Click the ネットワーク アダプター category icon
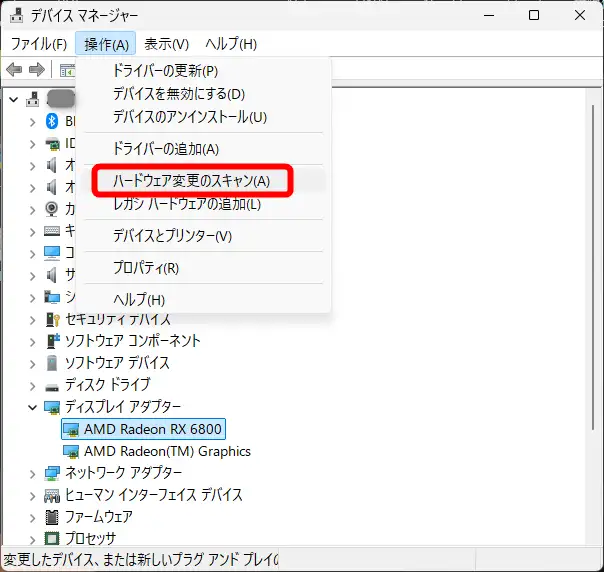The width and height of the screenshot is (604, 572). (53, 473)
